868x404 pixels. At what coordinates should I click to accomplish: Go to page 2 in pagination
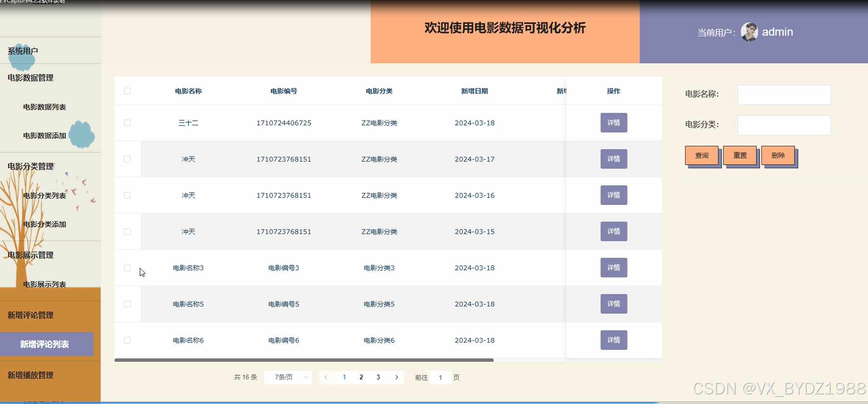tap(361, 378)
